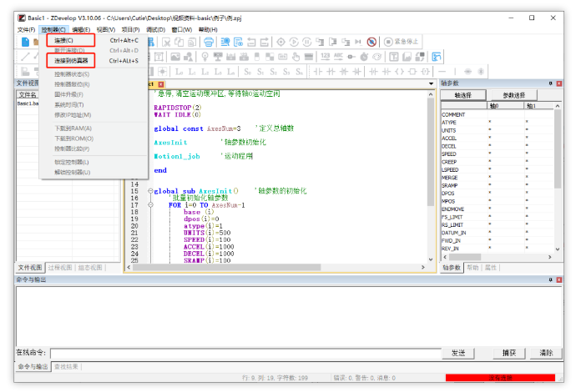576x392 pixels.
Task: Click the 清除 clear button
Action: (x=546, y=353)
